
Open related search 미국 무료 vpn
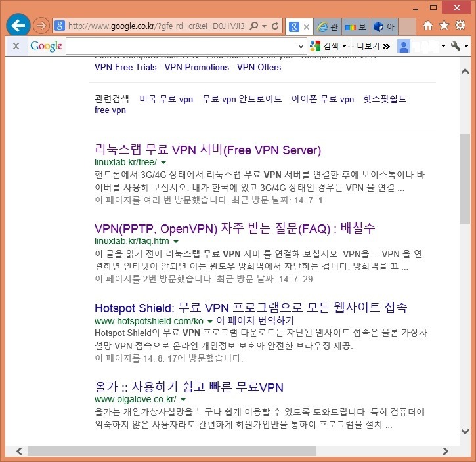[x=166, y=99]
